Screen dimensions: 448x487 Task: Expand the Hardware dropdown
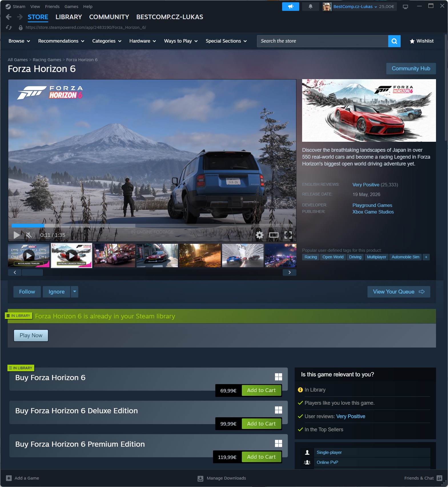(x=142, y=41)
